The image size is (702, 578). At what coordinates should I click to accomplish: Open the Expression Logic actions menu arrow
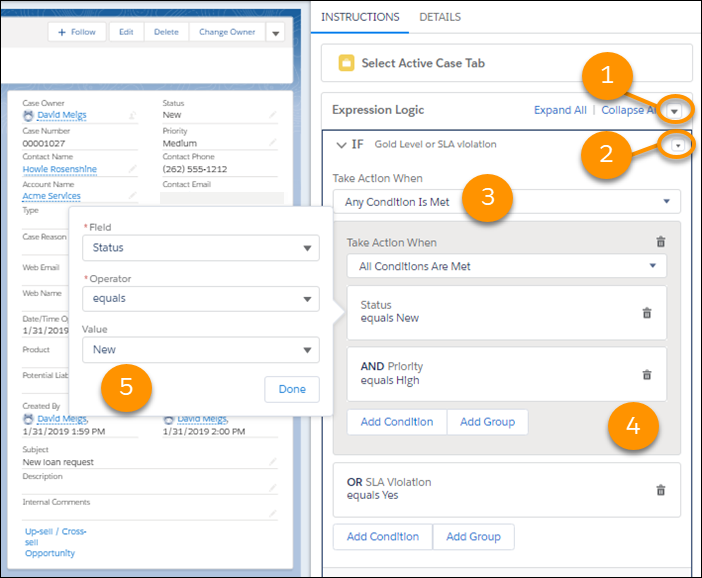(677, 110)
